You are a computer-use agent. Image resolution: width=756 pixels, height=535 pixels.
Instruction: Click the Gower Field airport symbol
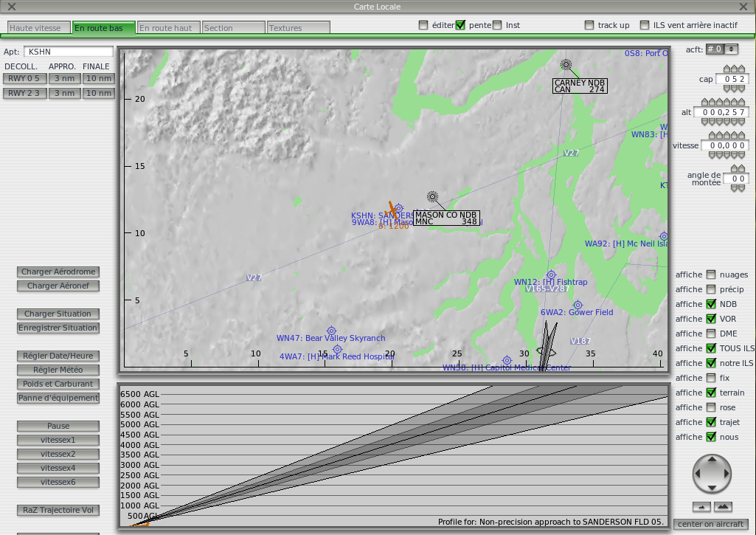coord(578,305)
